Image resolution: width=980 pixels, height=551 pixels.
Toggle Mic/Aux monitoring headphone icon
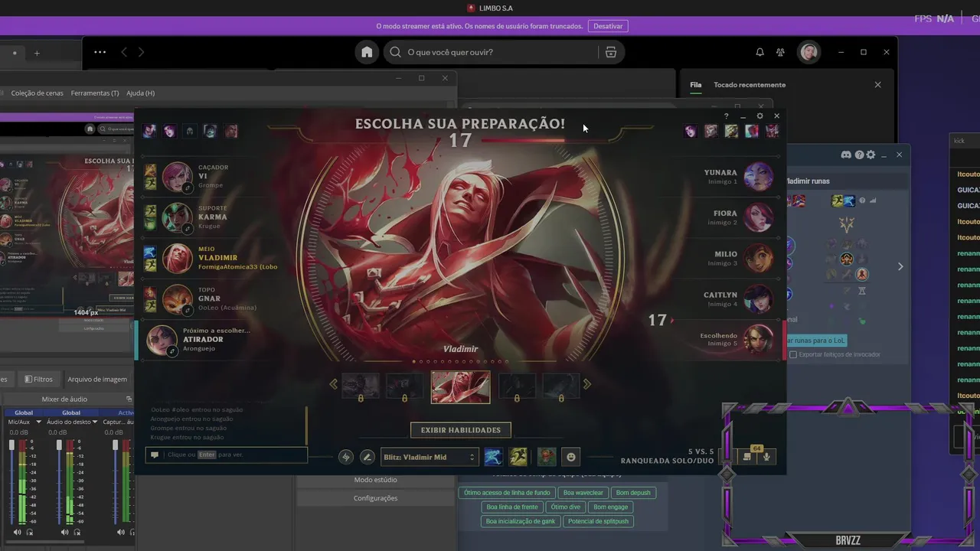pyautogui.click(x=30, y=532)
